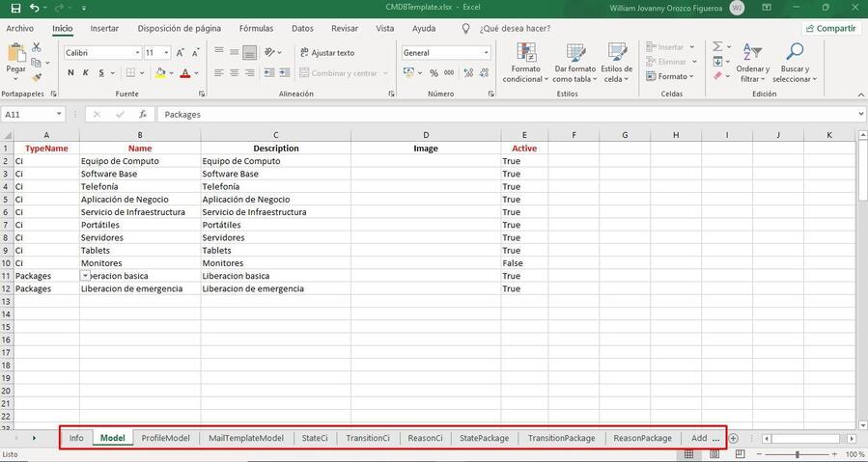Click Ajustar texto wrap button

pyautogui.click(x=327, y=52)
